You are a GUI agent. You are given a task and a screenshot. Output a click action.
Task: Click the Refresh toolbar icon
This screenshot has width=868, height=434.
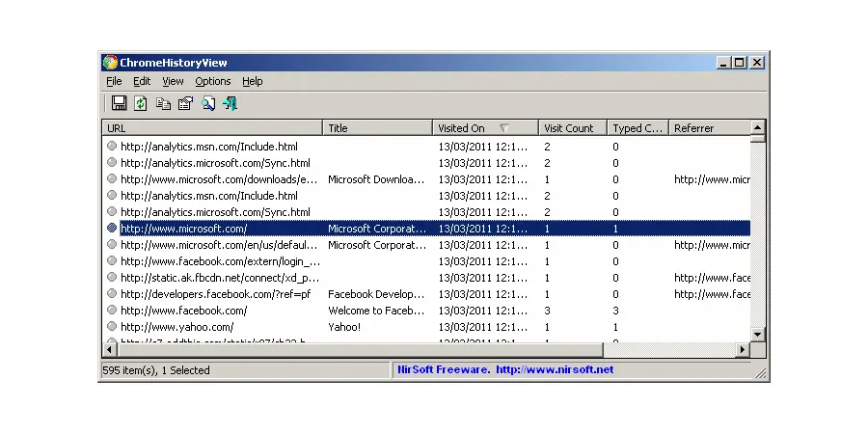141,103
